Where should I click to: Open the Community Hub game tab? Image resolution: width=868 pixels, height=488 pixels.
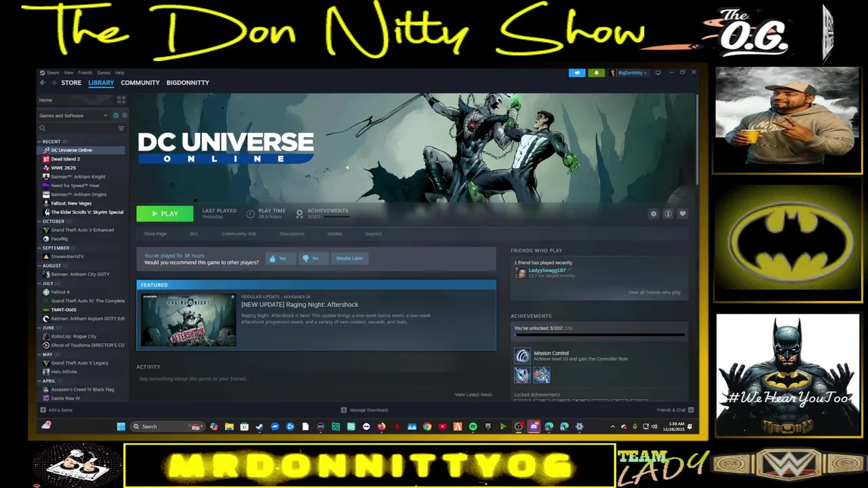click(239, 234)
